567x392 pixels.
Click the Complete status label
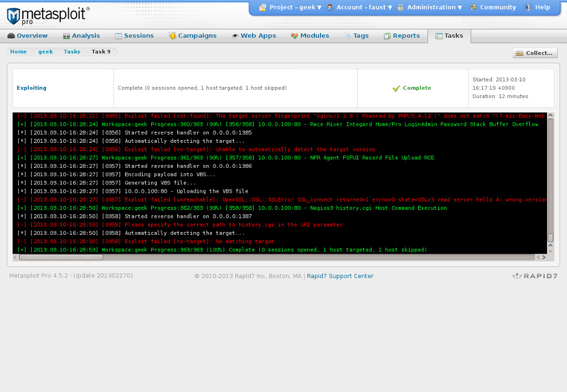(x=416, y=88)
